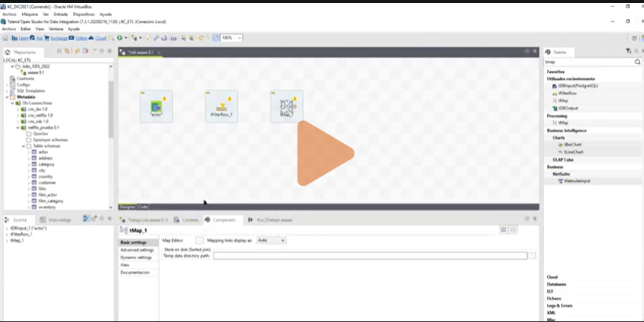Select Dynamic settings in the Component panel
Screen dimensions: 644x322
(136, 258)
